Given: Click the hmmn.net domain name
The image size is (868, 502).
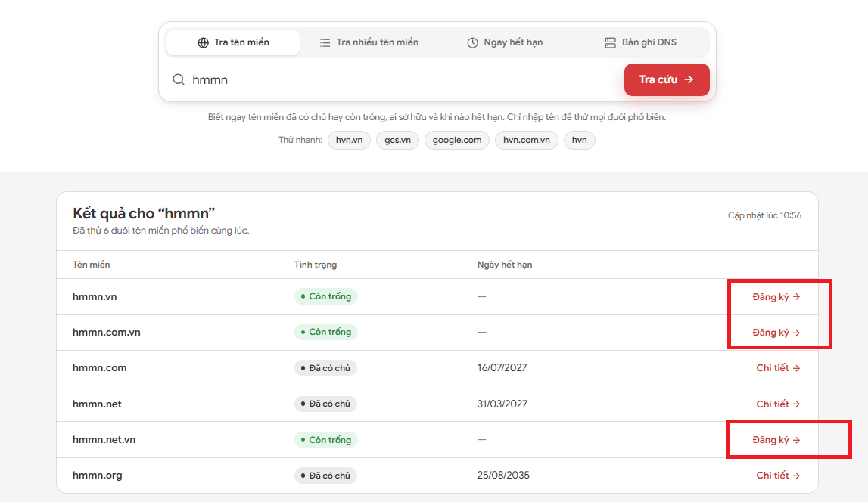Looking at the screenshot, I should tap(97, 404).
